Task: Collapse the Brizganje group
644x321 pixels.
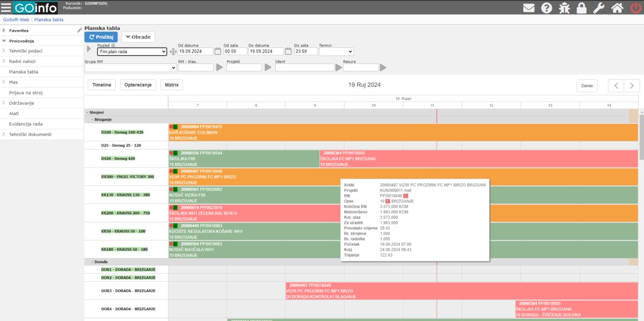Action: tap(92, 119)
